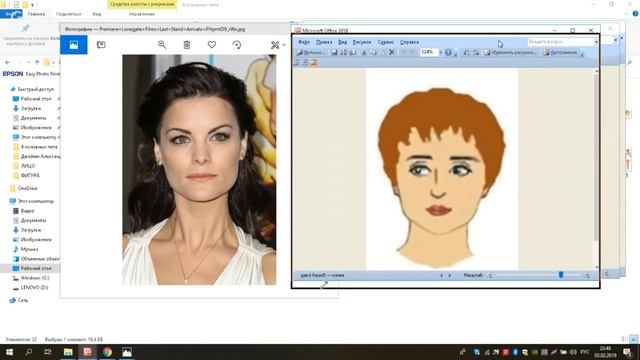This screenshot has width=640, height=360.
Task: Open the zoom percentage dropdown in Picture Manager
Action: (440, 53)
